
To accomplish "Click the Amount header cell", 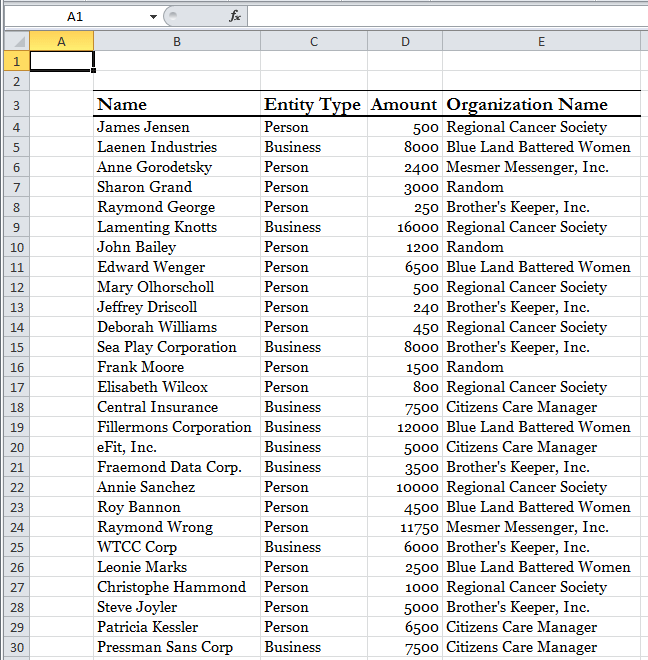I will [405, 104].
